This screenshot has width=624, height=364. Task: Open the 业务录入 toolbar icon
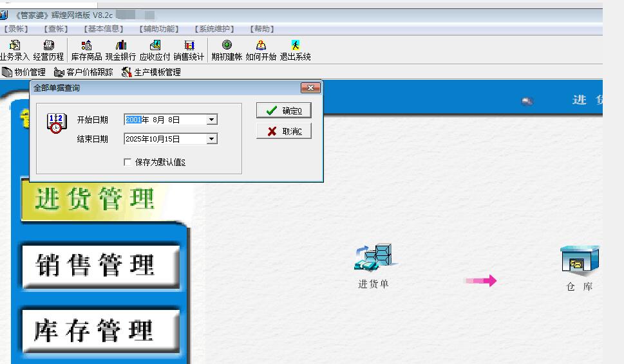15,46
